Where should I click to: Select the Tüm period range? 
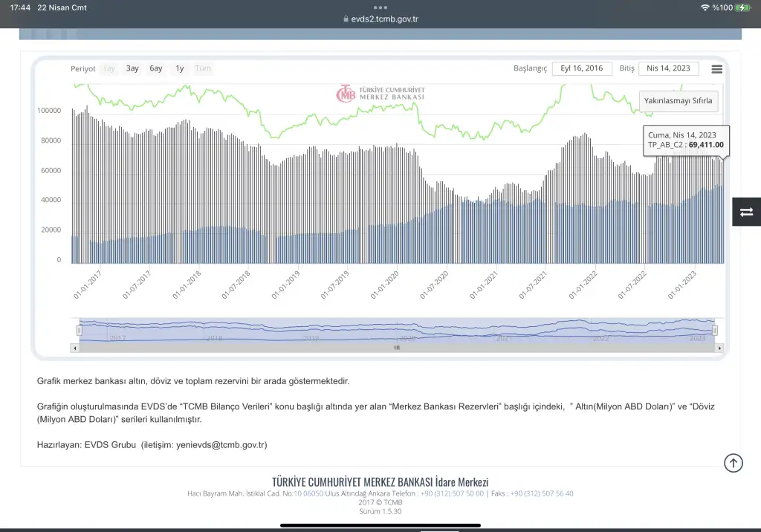[x=203, y=68]
